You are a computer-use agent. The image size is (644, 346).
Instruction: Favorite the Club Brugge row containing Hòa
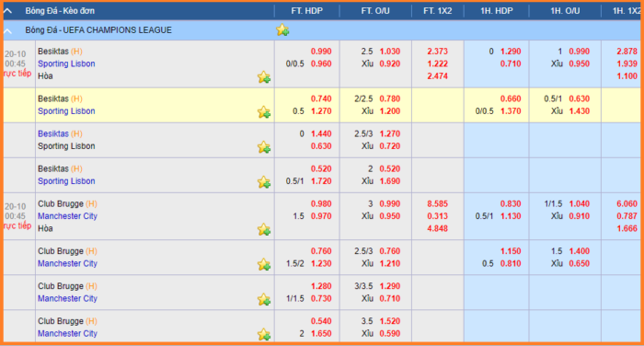coord(264,229)
